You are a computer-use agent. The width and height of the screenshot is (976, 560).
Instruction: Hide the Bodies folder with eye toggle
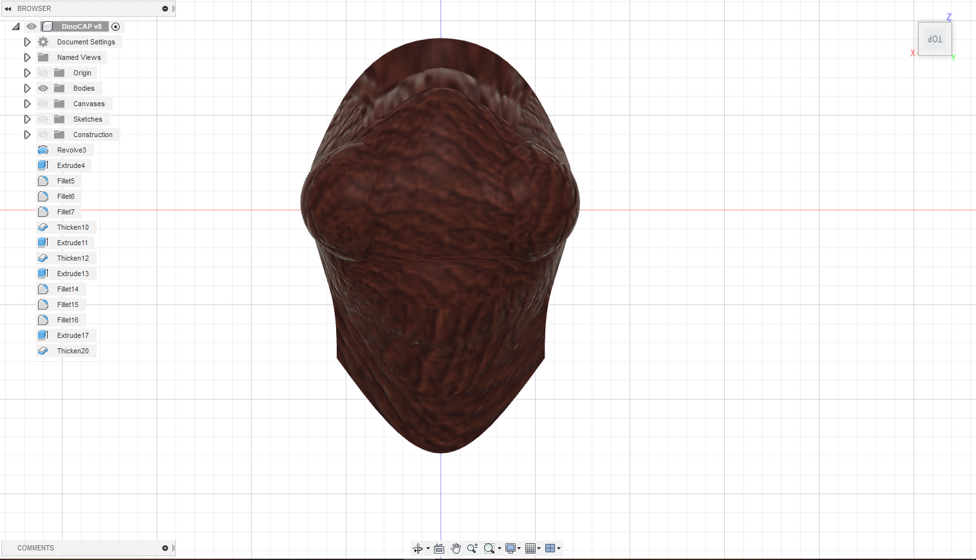tap(43, 88)
